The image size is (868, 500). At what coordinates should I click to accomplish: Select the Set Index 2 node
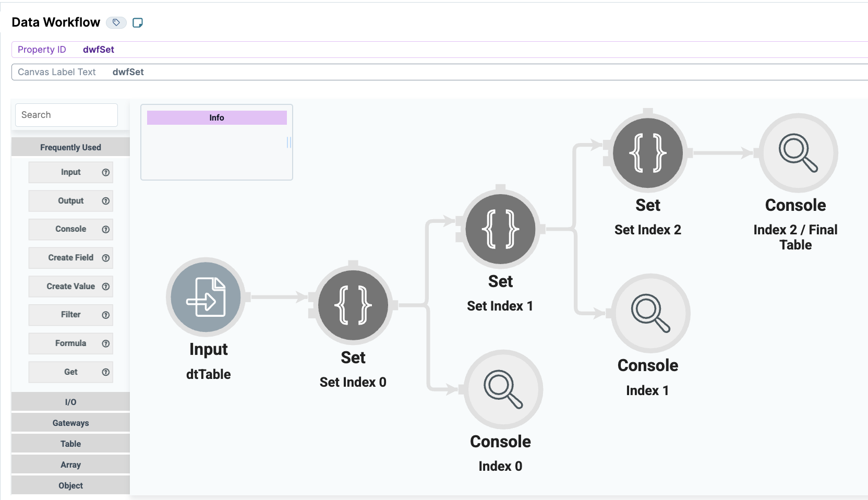(647, 153)
